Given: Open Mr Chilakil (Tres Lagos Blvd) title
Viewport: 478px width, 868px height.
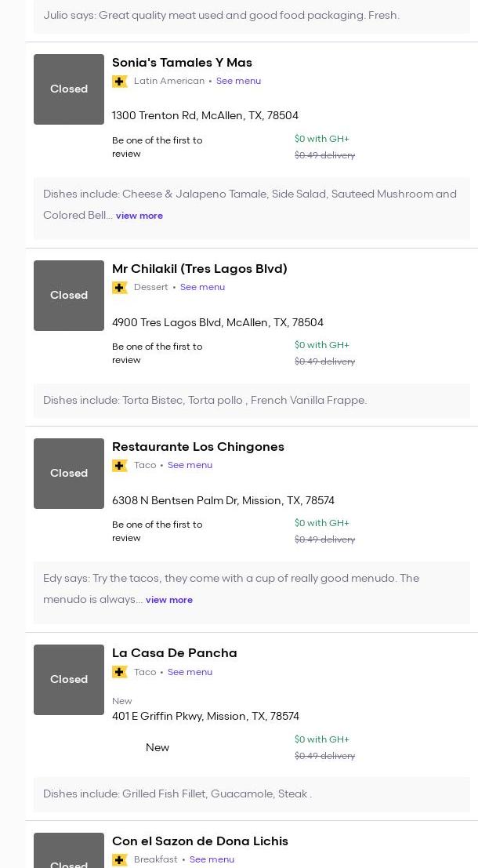Looking at the screenshot, I should [x=199, y=269].
